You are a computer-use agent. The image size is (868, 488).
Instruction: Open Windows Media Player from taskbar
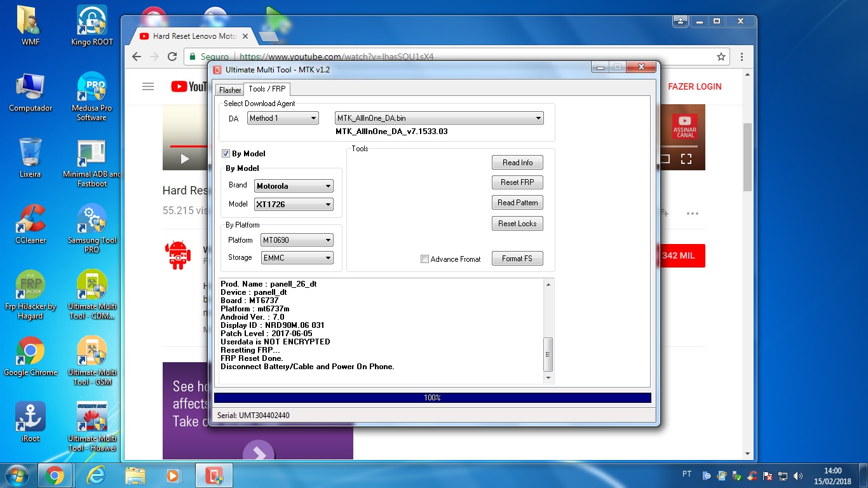coord(172,475)
